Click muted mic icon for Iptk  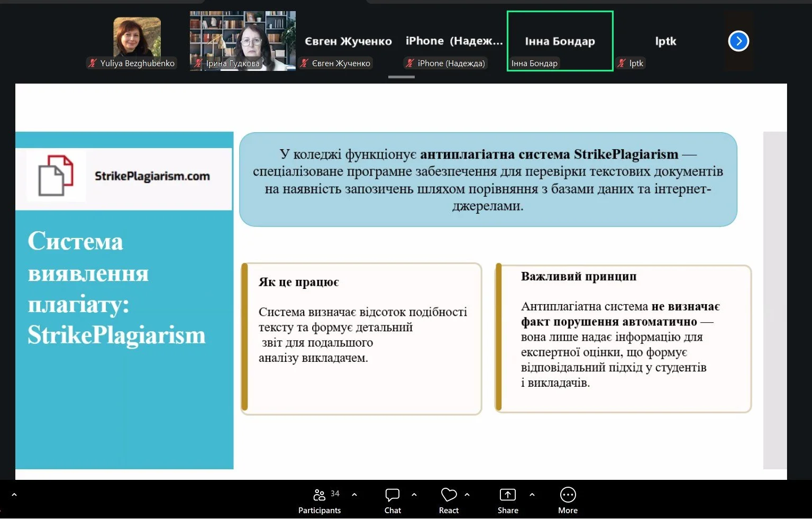pyautogui.click(x=622, y=63)
